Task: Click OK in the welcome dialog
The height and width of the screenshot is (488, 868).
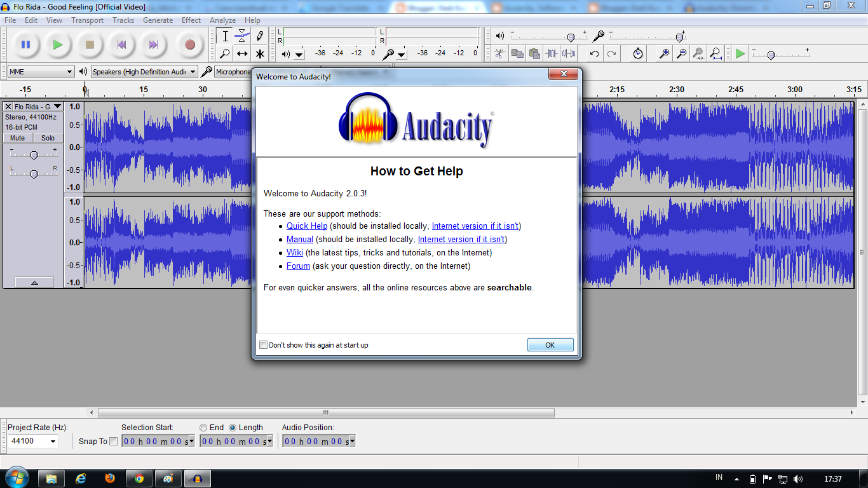Action: tap(550, 344)
